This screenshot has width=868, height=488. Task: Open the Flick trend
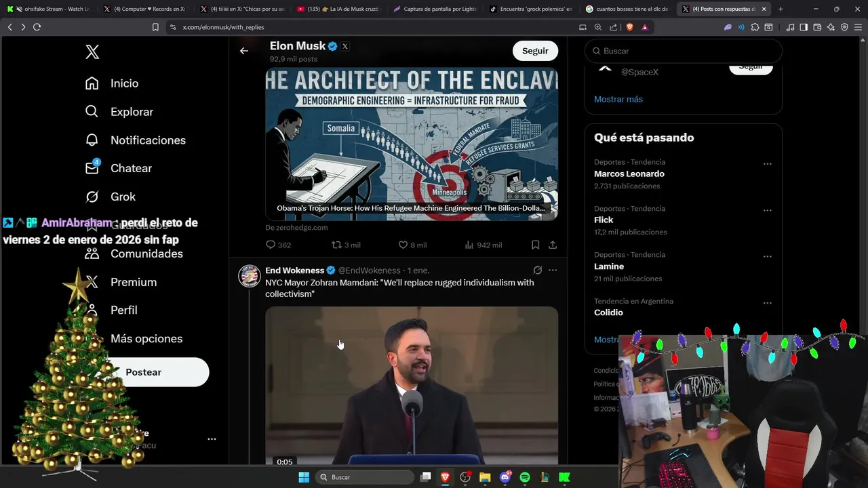(x=684, y=220)
